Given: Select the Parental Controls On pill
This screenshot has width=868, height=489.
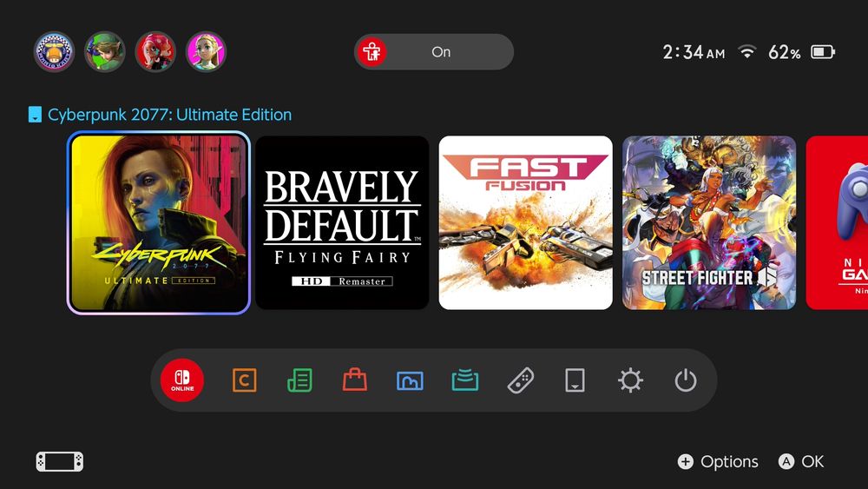Looking at the screenshot, I should pyautogui.click(x=434, y=52).
